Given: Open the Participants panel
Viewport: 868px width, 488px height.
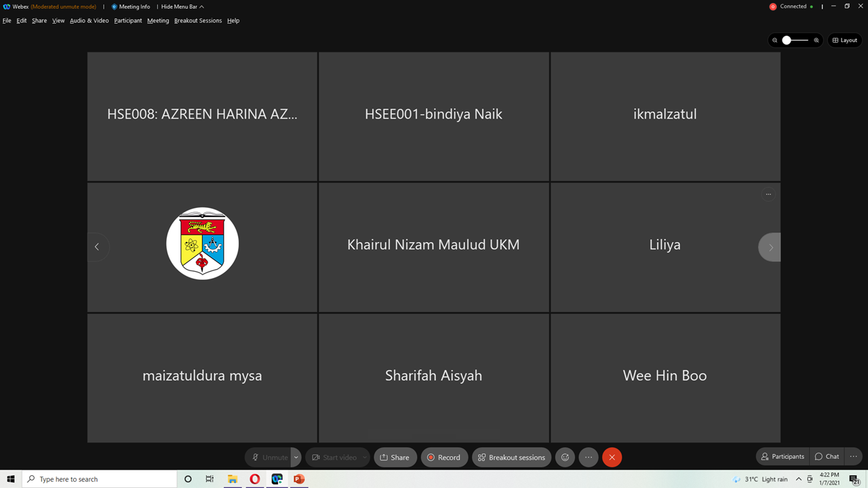Looking at the screenshot, I should [x=783, y=457].
